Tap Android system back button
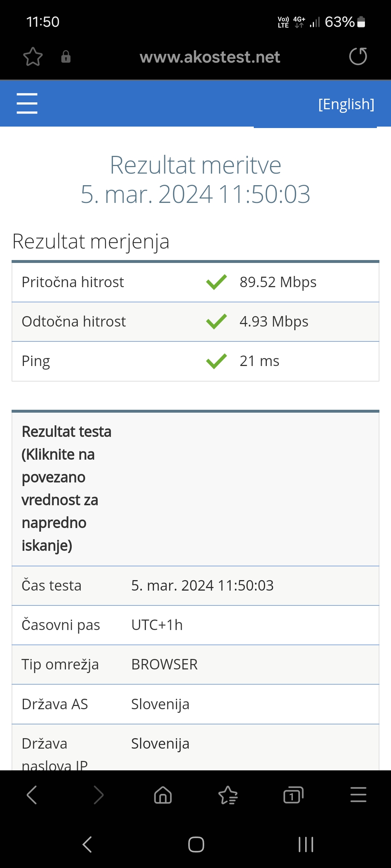The width and height of the screenshot is (391, 868). 87,844
